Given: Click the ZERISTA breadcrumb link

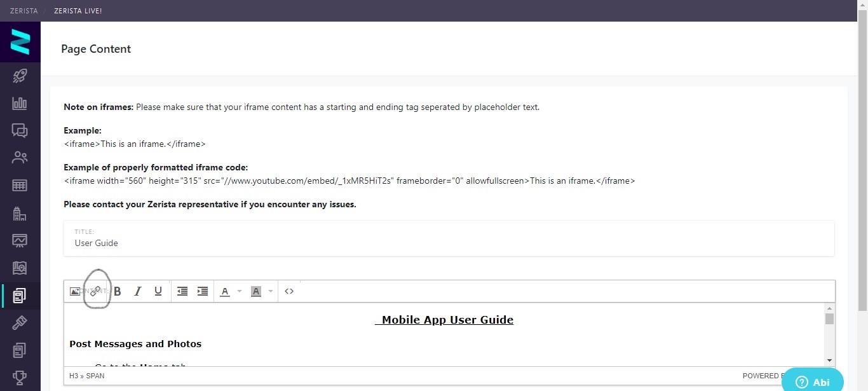Looking at the screenshot, I should point(24,11).
